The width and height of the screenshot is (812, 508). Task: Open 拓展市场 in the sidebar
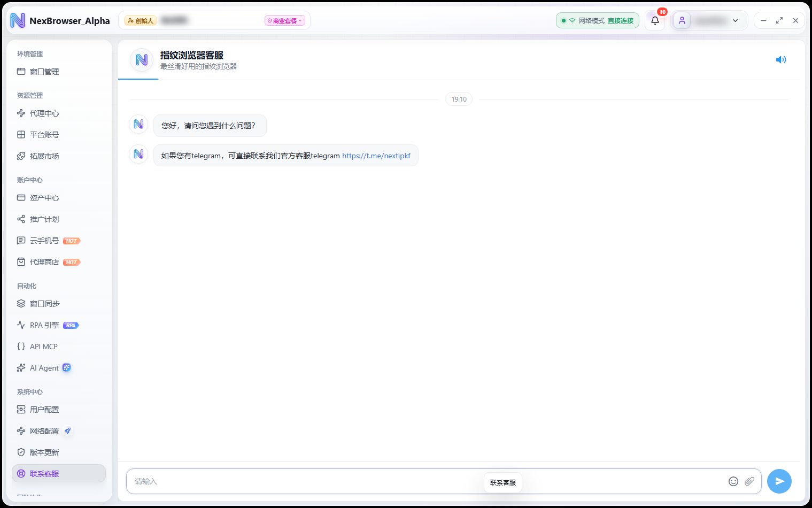point(59,156)
